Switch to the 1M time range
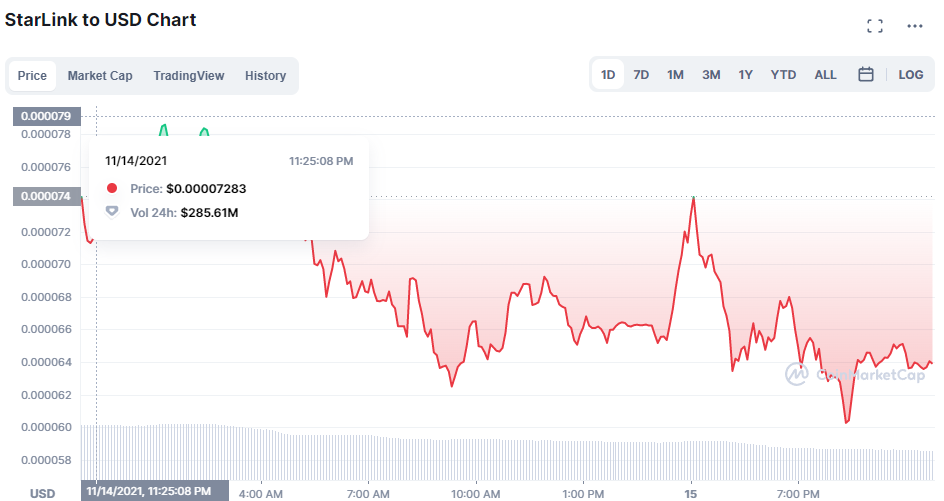The height and width of the screenshot is (501, 944). coord(675,75)
